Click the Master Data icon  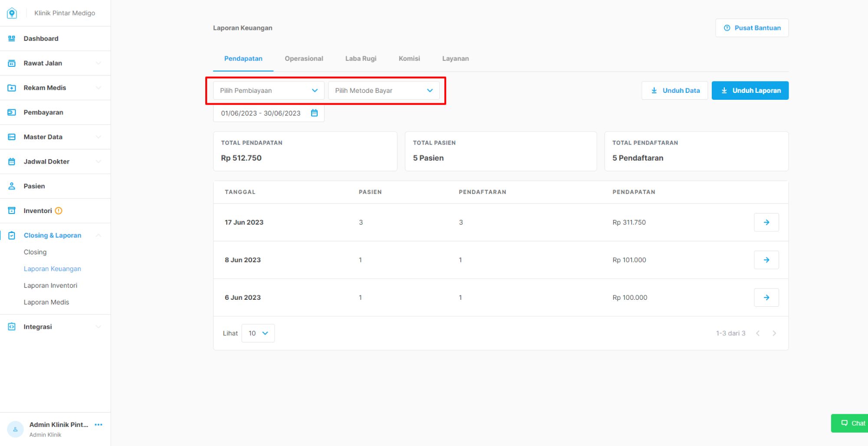[x=12, y=137]
